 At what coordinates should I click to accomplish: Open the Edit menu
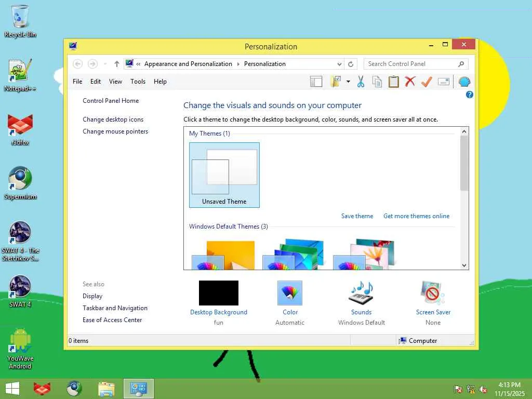[x=96, y=82]
